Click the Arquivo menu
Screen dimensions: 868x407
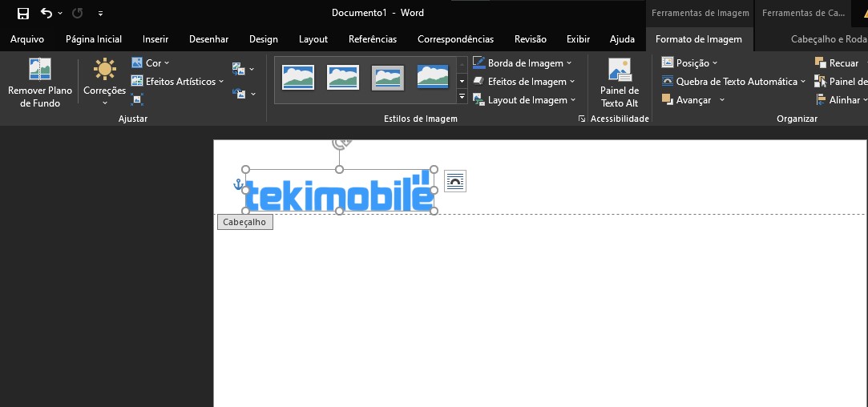(27, 39)
